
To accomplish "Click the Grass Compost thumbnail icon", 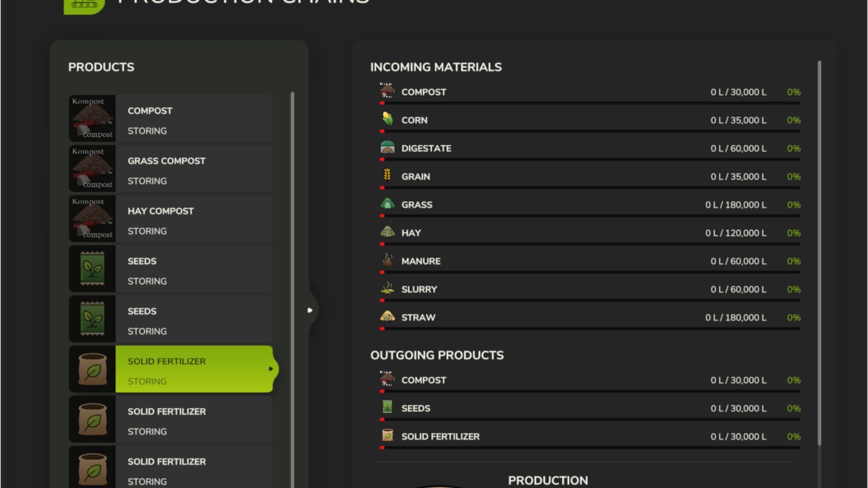I will click(x=92, y=169).
